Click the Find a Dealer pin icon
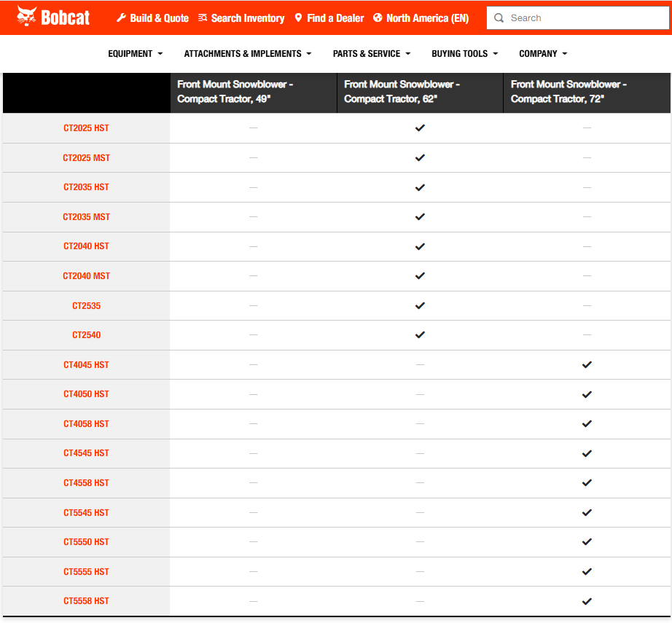 (298, 18)
